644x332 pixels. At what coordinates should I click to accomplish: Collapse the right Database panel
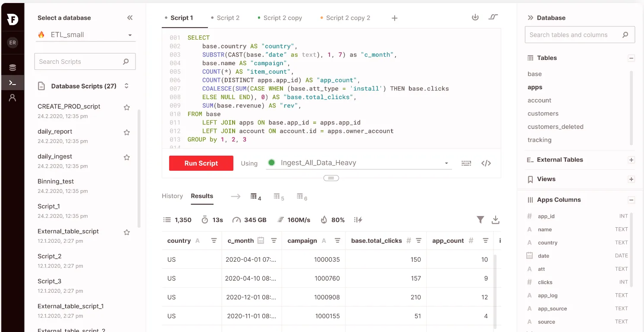coord(531,18)
